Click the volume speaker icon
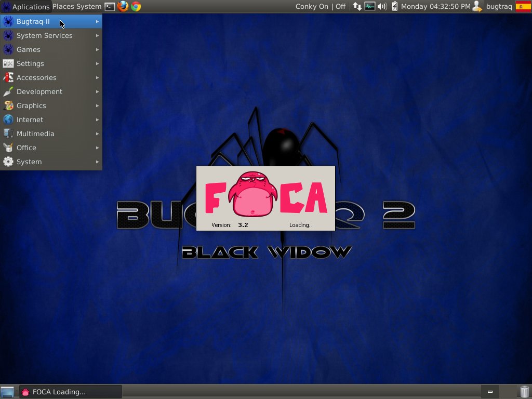 tap(382, 6)
